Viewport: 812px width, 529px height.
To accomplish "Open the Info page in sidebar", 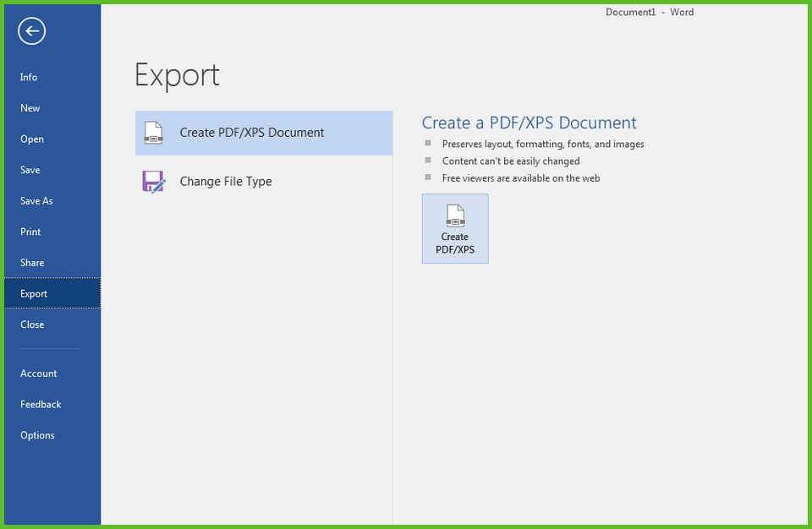I will 29,77.
